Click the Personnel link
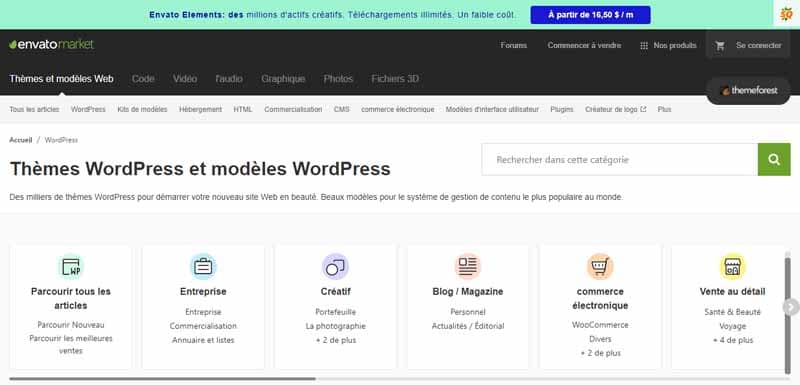This screenshot has height=385, width=800. (x=467, y=312)
